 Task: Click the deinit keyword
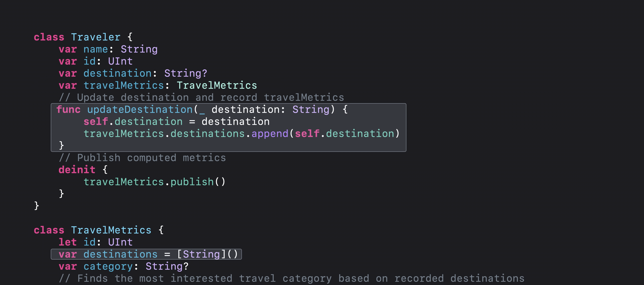77,170
